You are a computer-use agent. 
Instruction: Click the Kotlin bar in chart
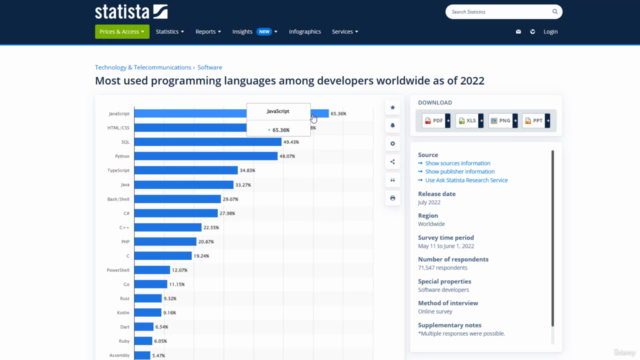(148, 313)
